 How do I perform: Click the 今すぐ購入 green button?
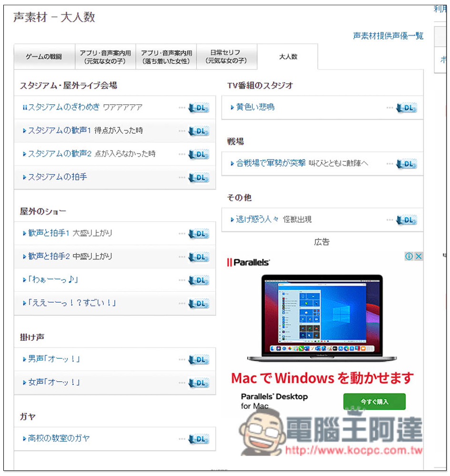(374, 402)
